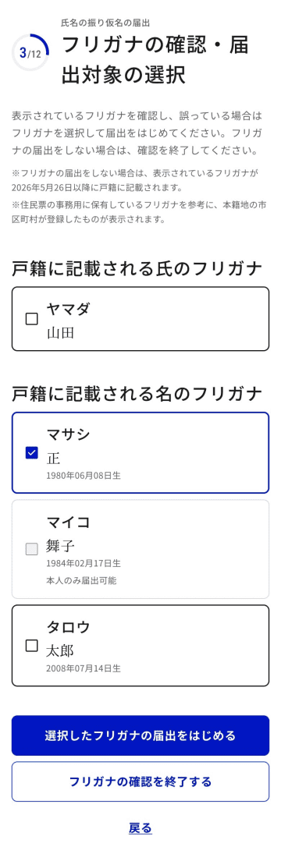The height and width of the screenshot is (868, 281).
Task: Click the kanji 舞子 in the マイコ card
Action: (x=60, y=547)
